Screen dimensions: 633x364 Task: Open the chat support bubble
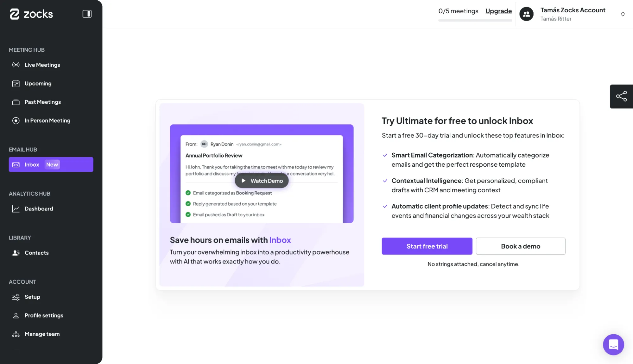coord(613,344)
